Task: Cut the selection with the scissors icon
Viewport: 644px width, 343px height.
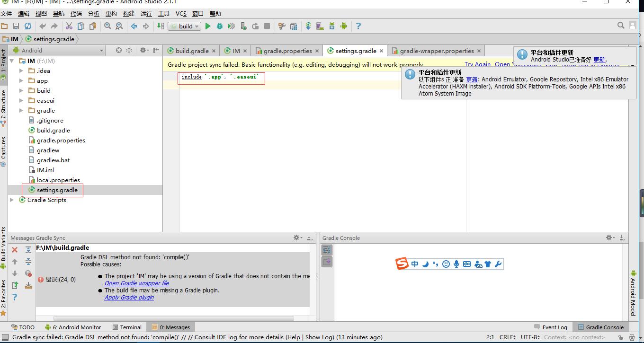Action: click(69, 26)
